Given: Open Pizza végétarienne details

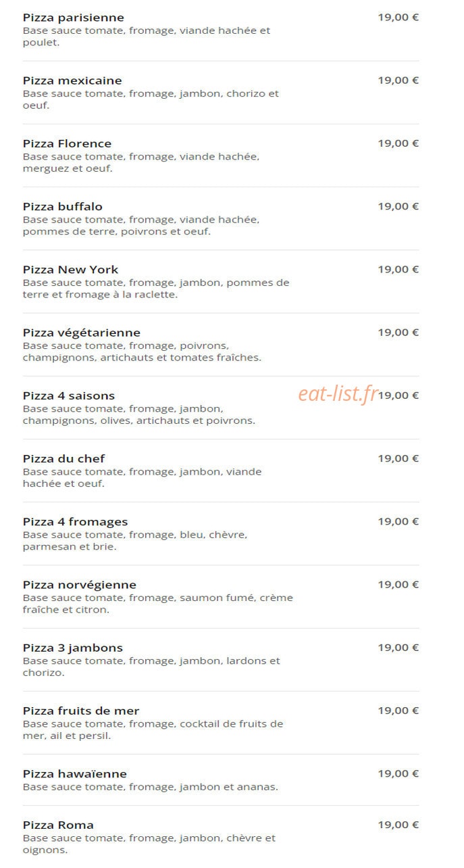Looking at the screenshot, I should [x=82, y=333].
